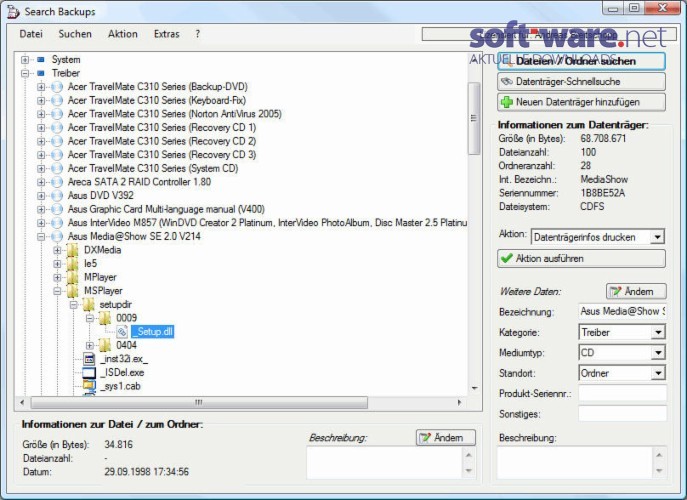Viewport: 687px width, 500px height.
Task: Open the Aktion menu
Action: 123,34
